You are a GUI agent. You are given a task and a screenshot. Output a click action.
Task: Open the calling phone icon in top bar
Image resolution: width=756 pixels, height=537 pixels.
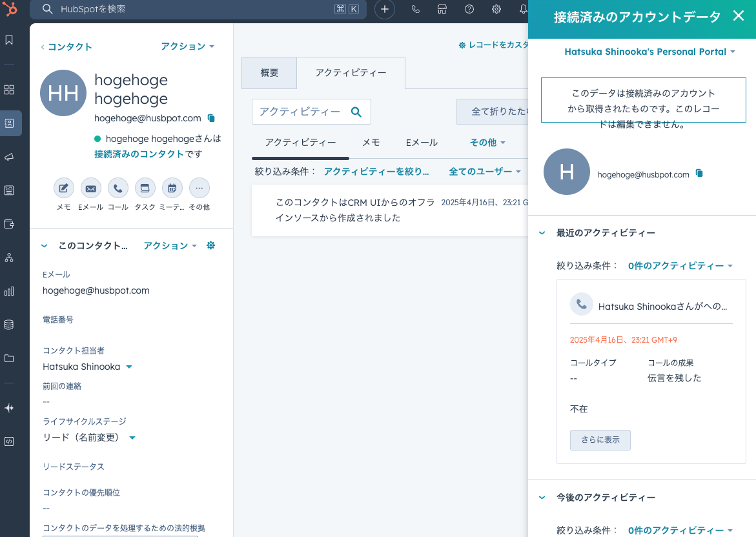point(415,9)
